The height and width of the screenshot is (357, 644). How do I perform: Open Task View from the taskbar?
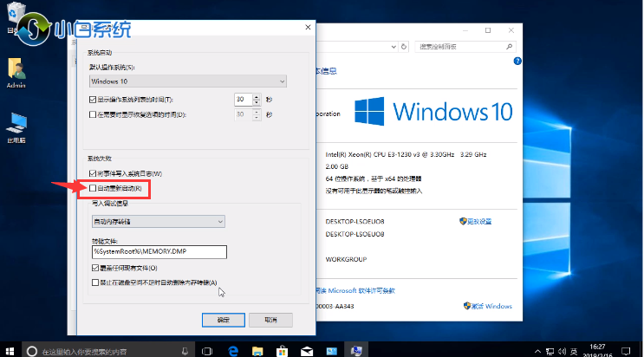[x=207, y=351]
